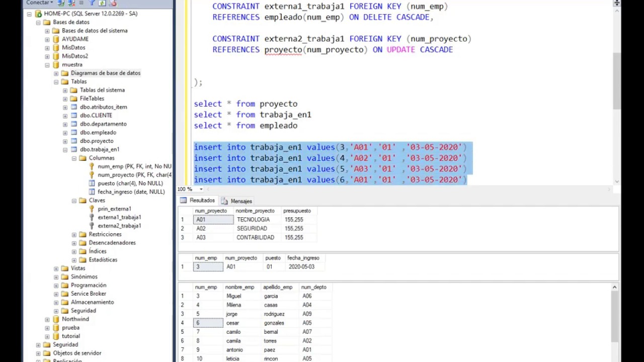Select the HOME-PC server icon

38,14
